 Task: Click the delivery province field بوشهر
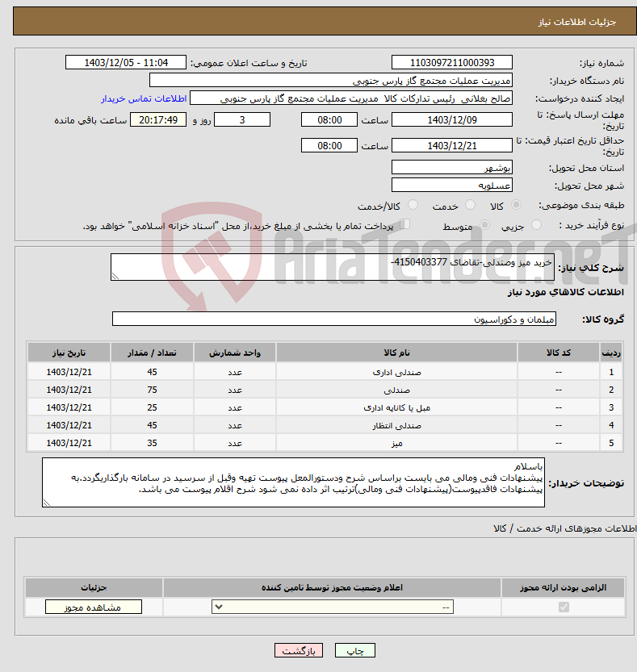(452, 167)
